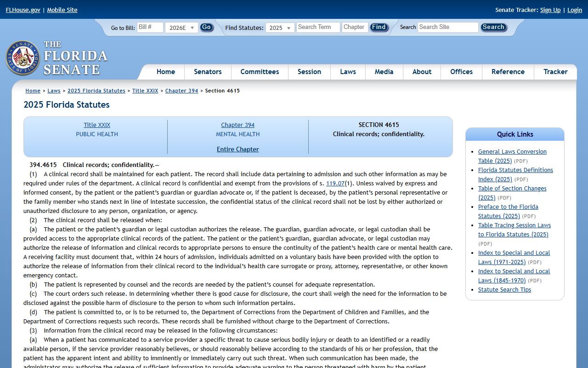588x368 pixels.
Task: Click the Florida Senate seal logo
Action: pos(23,58)
